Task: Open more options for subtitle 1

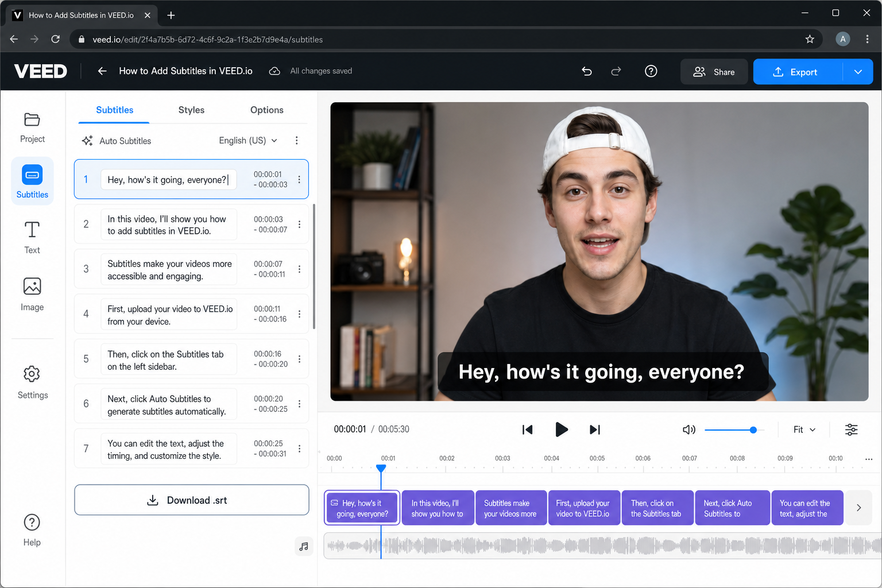Action: click(x=299, y=180)
